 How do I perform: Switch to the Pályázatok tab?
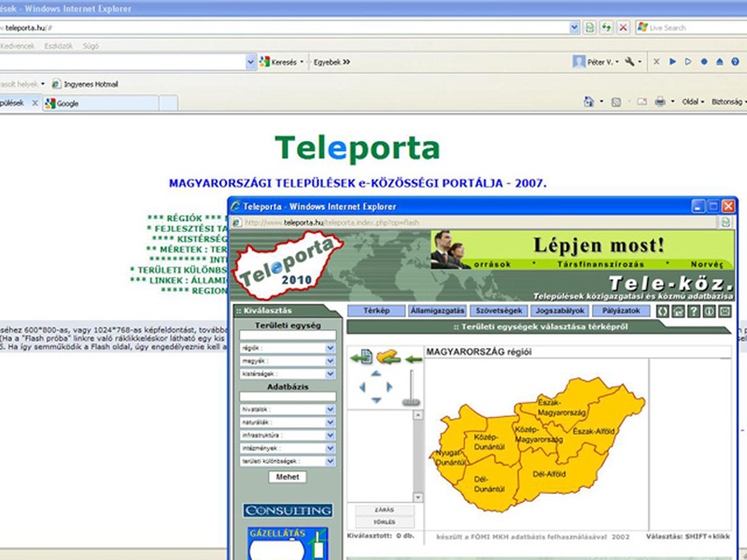pyautogui.click(x=621, y=311)
